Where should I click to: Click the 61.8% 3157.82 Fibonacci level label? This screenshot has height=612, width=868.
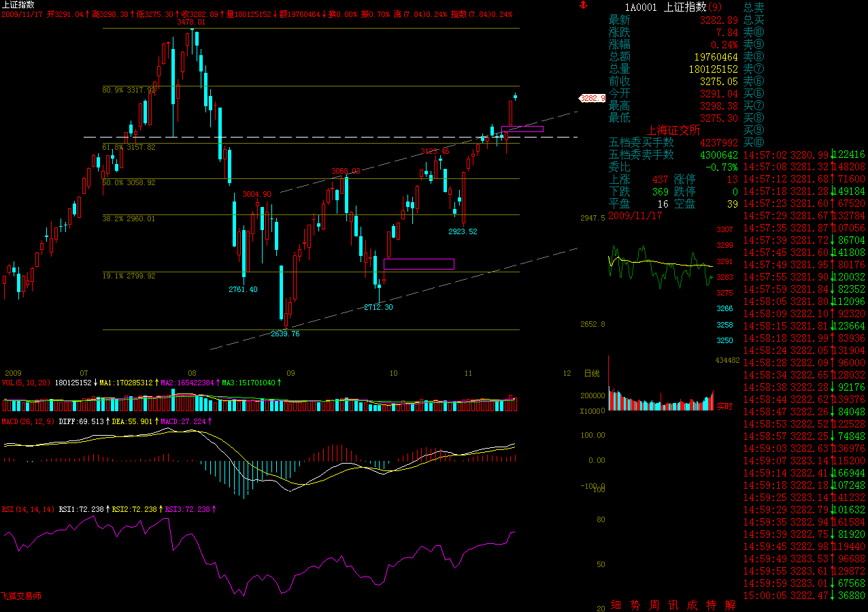129,147
